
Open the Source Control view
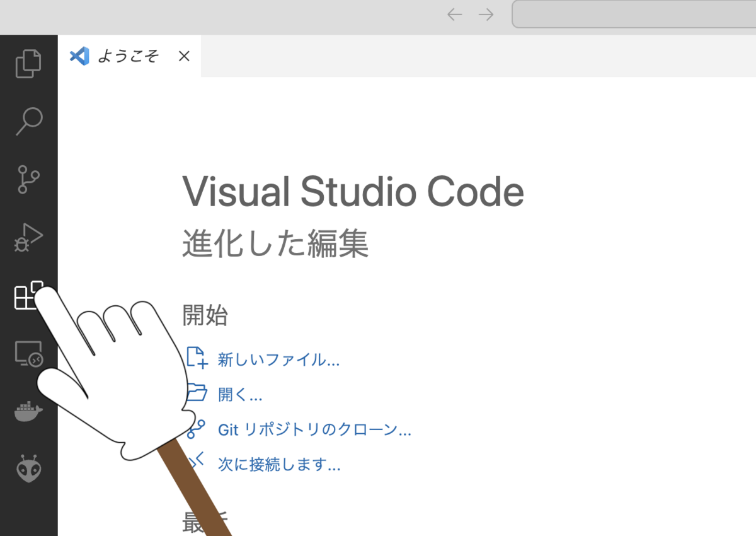click(28, 179)
